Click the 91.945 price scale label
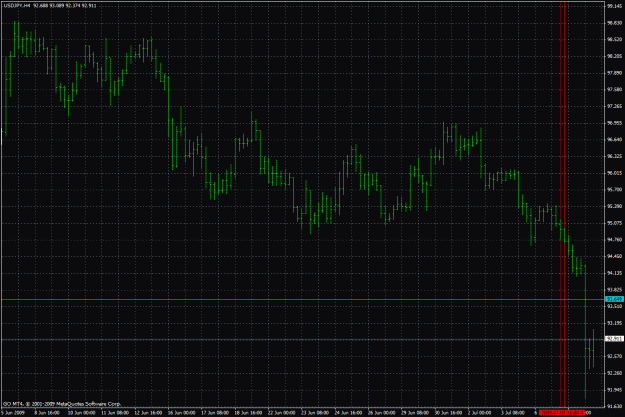The height and width of the screenshot is (417, 625). tap(614, 390)
